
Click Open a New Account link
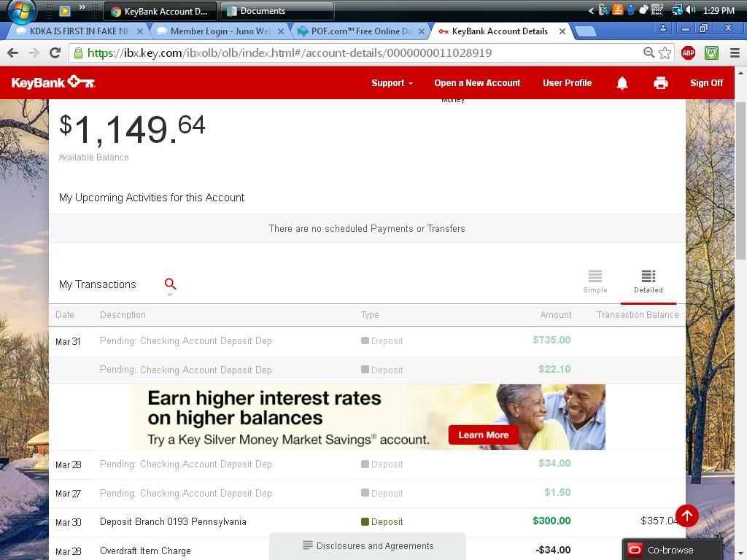[x=477, y=83]
